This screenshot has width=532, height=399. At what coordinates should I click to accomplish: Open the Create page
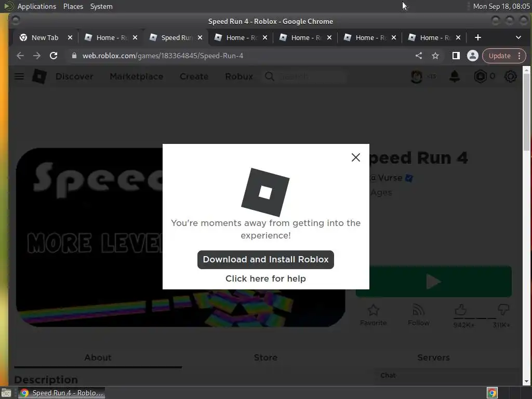tap(194, 76)
